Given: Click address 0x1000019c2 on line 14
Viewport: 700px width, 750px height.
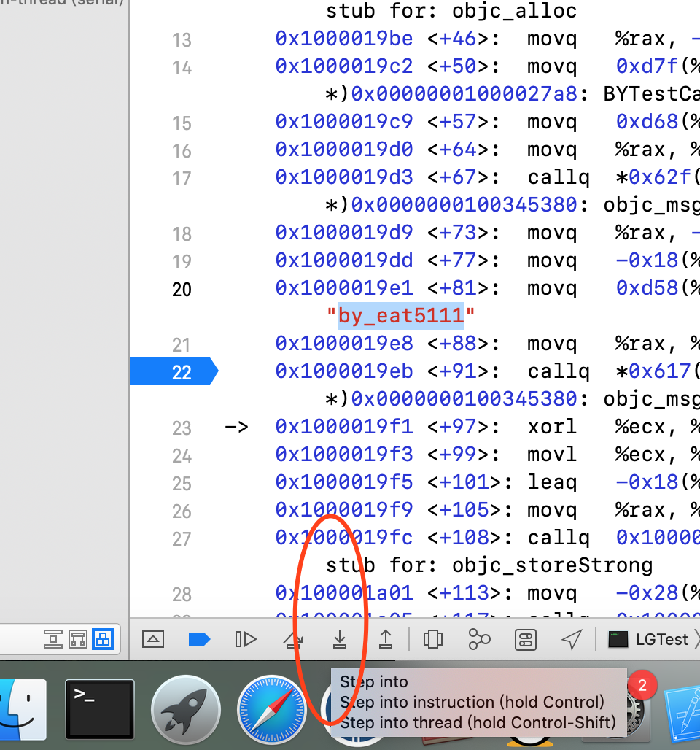Looking at the screenshot, I should [343, 66].
